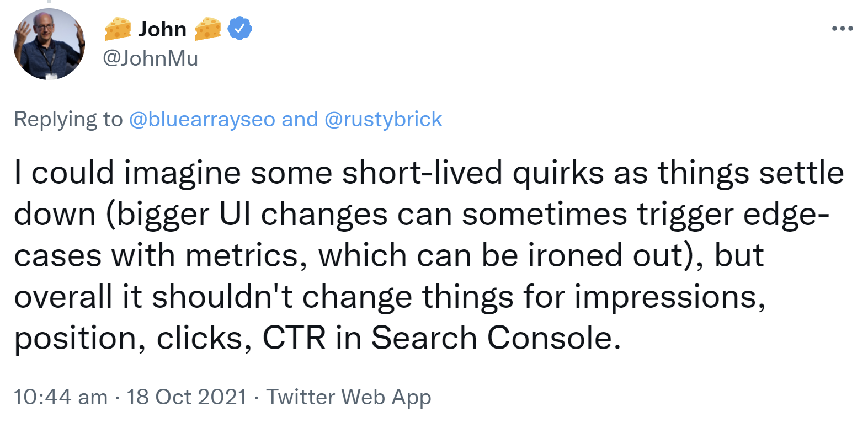Click the Twitter Web App source label
Image resolution: width=868 pixels, height=428 pixels.
point(349,397)
